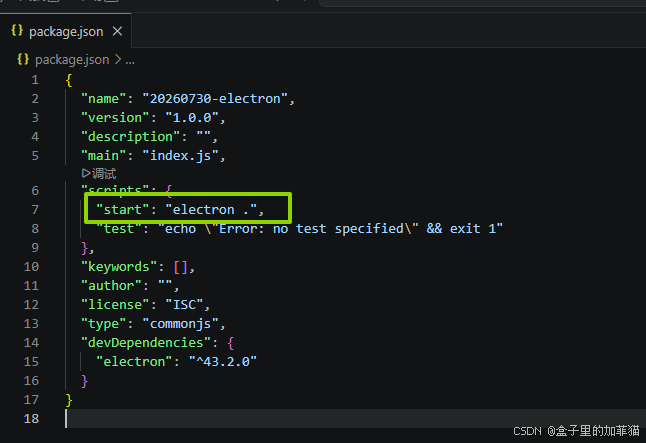Click the "start" script key
The height and width of the screenshot is (443, 646).
pyautogui.click(x=122, y=209)
